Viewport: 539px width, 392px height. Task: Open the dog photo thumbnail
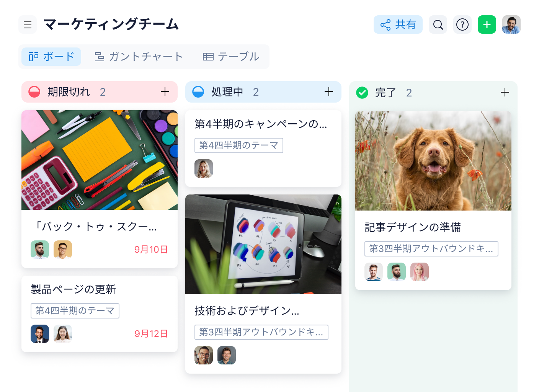(433, 161)
